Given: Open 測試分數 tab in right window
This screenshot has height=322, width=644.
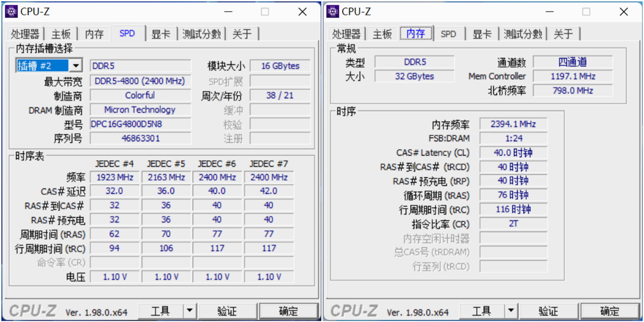Looking at the screenshot, I should click(x=523, y=34).
